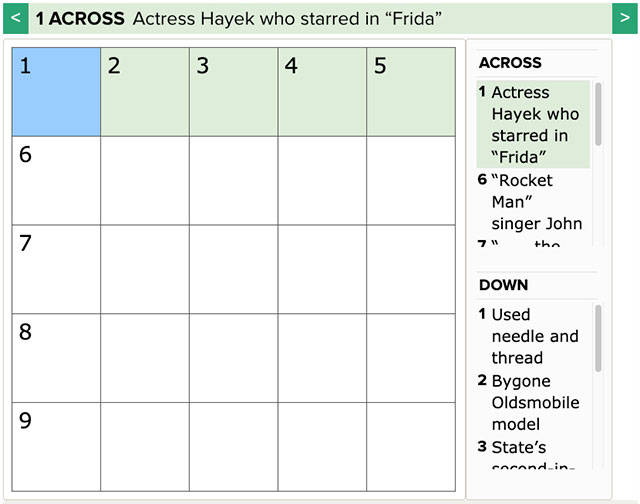Choose the 1 Down 'Used needle and thread' clue
Viewport: 640px width, 504px height.
[x=534, y=336]
